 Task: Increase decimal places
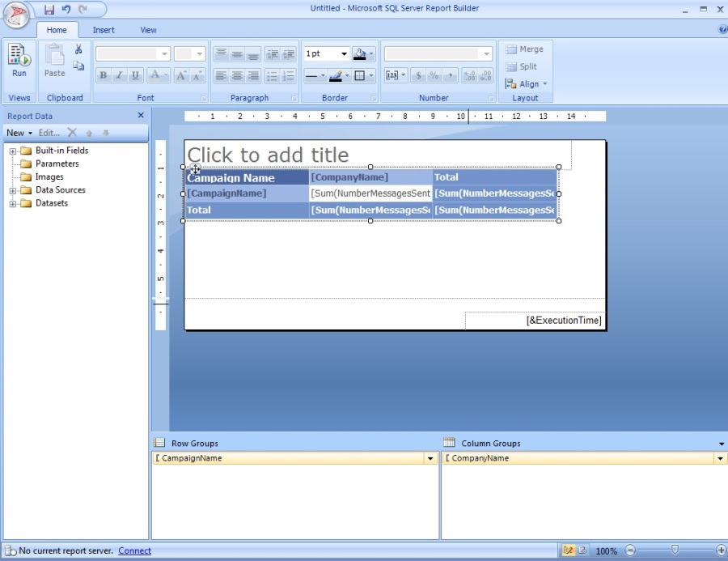[x=469, y=75]
